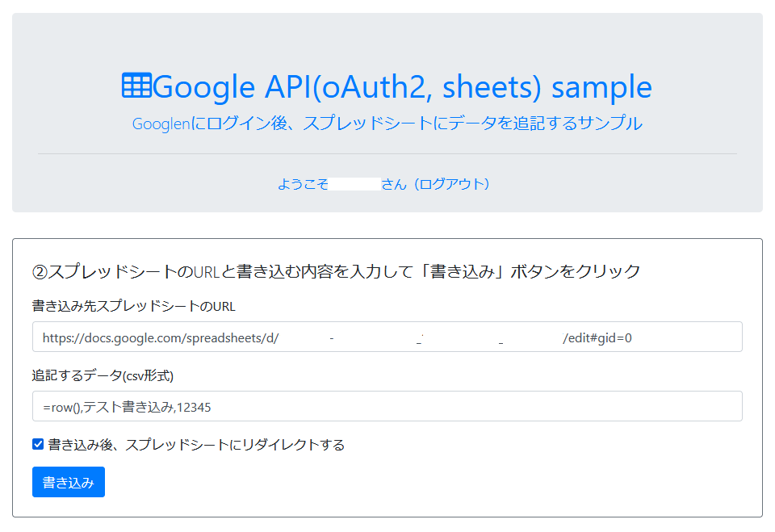Screen dimensions: 775x532
Task: Open the ログアウト (logout) link
Action: coord(454,184)
